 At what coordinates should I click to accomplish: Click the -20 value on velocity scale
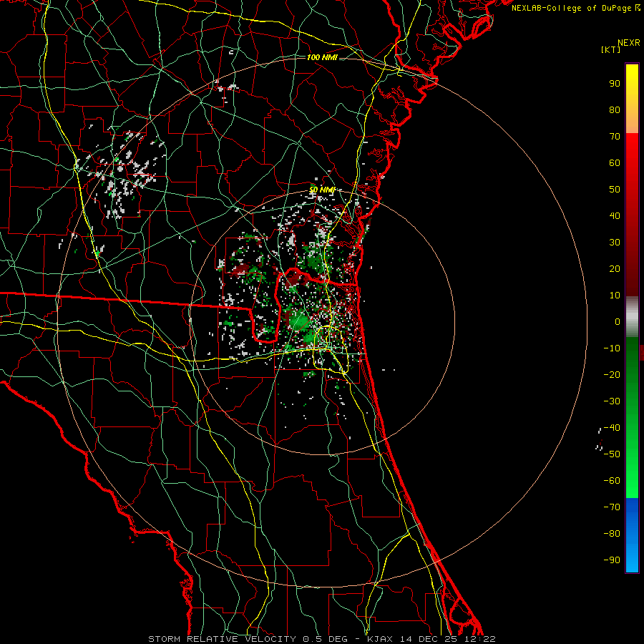612,375
